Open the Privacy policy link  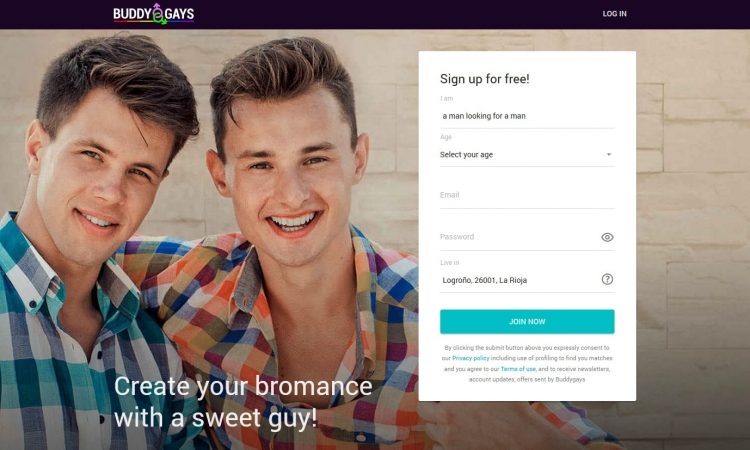(471, 358)
